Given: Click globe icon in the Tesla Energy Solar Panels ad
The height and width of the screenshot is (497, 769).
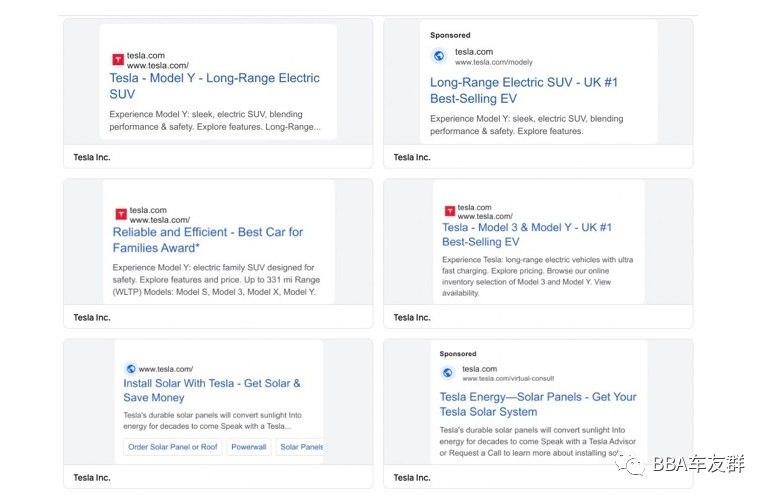Looking at the screenshot, I should (447, 373).
